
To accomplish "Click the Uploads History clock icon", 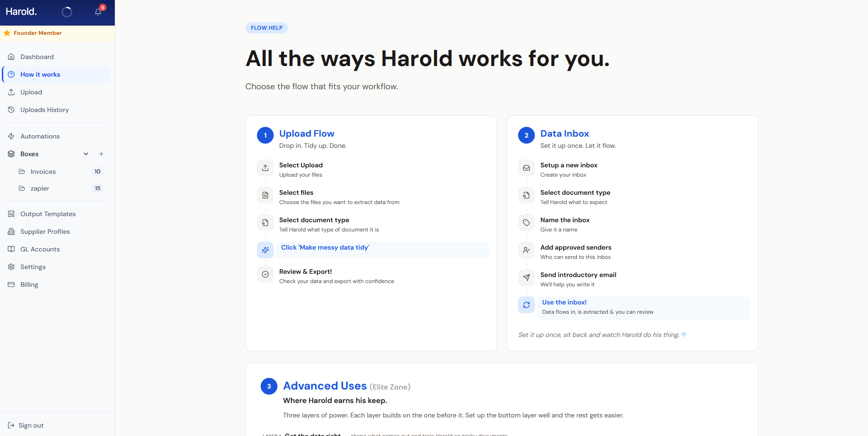I will (11, 110).
